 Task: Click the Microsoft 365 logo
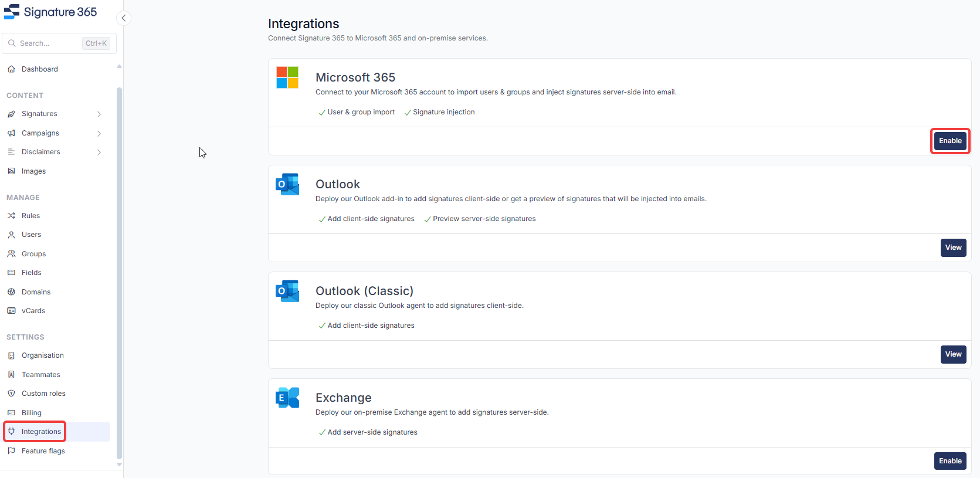[287, 77]
